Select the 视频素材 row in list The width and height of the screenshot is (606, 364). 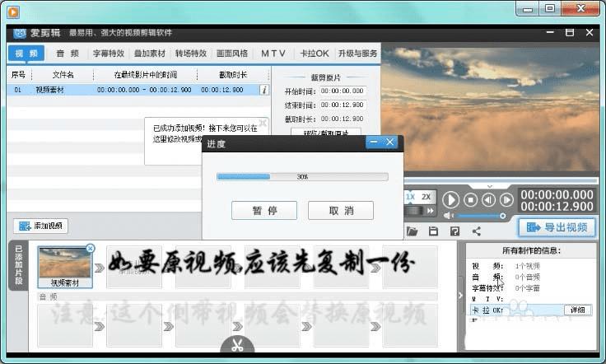point(138,90)
